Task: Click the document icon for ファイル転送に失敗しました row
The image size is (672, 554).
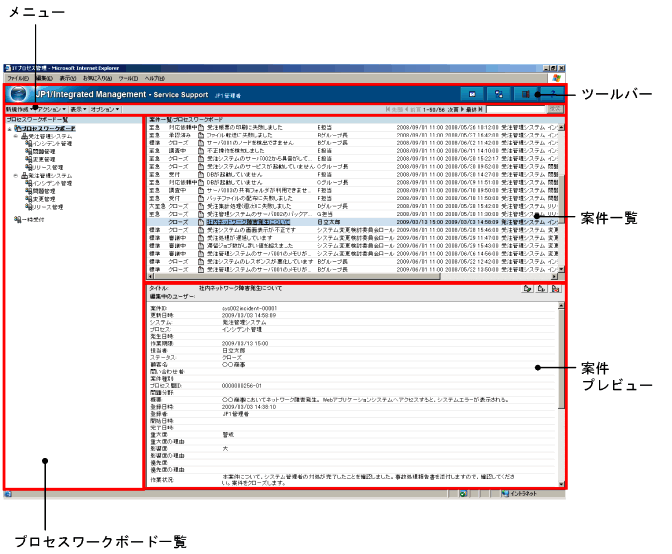Action: pos(201,135)
